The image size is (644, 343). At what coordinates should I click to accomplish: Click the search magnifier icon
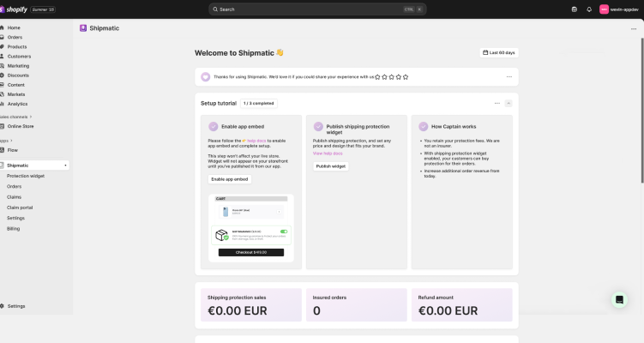[215, 9]
